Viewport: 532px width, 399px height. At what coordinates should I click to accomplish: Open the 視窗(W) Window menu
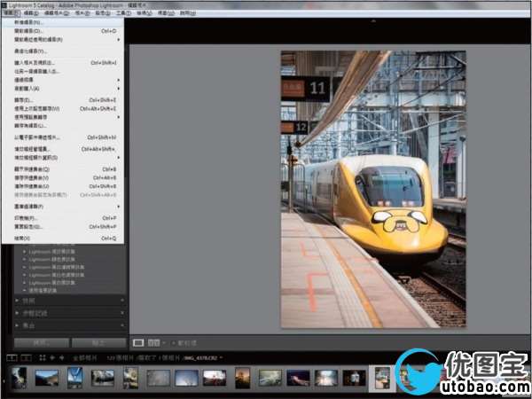tap(166, 13)
